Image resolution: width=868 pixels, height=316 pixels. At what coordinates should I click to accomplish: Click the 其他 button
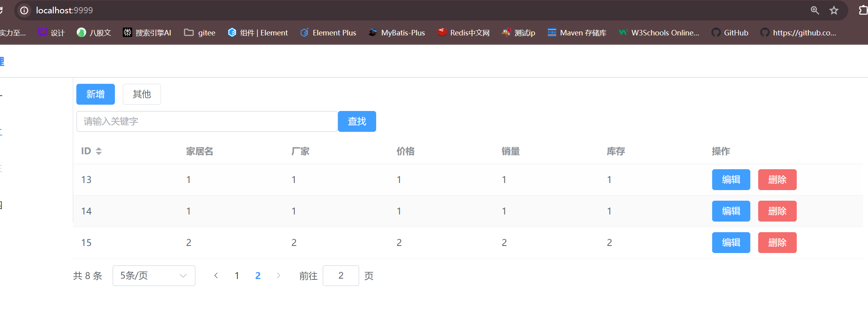pyautogui.click(x=142, y=94)
